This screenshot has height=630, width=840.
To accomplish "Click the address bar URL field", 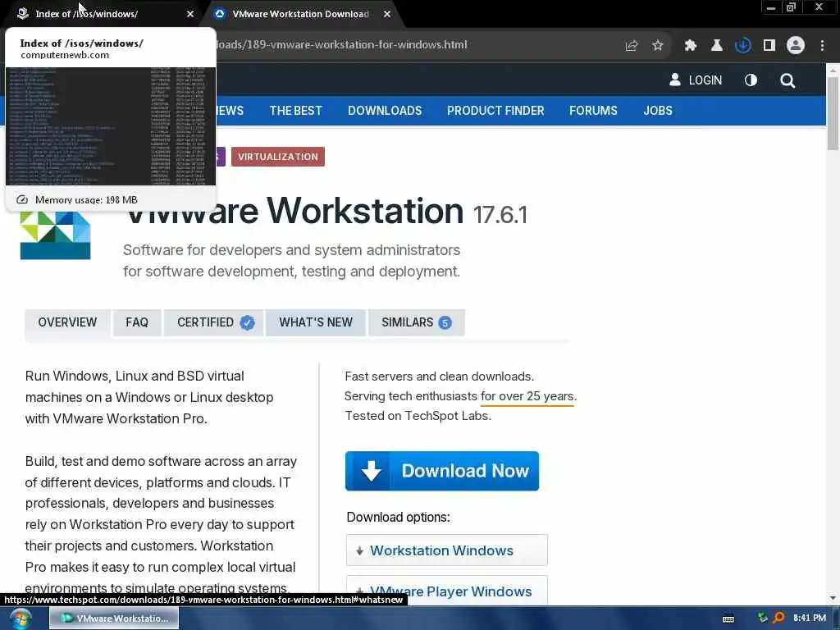I will [x=418, y=45].
